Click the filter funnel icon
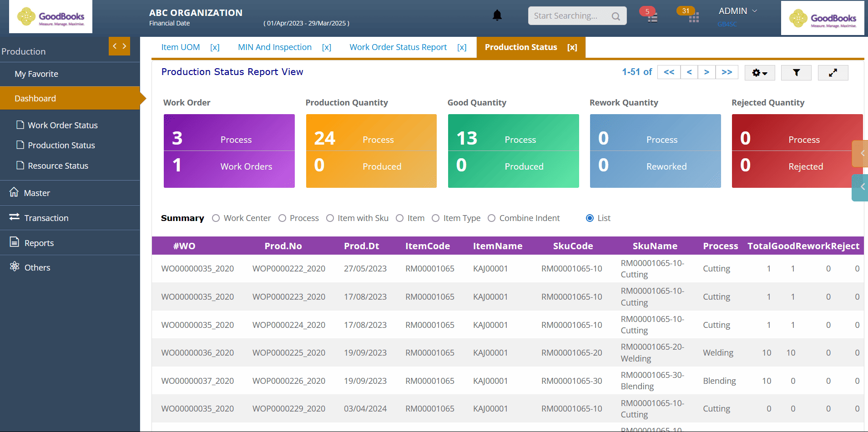The image size is (868, 432). click(x=796, y=73)
